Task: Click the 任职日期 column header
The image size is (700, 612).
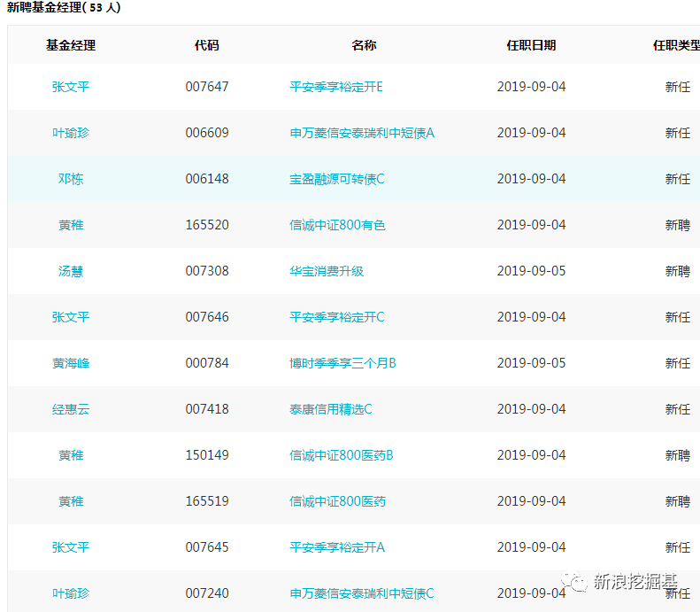Action: 531,45
